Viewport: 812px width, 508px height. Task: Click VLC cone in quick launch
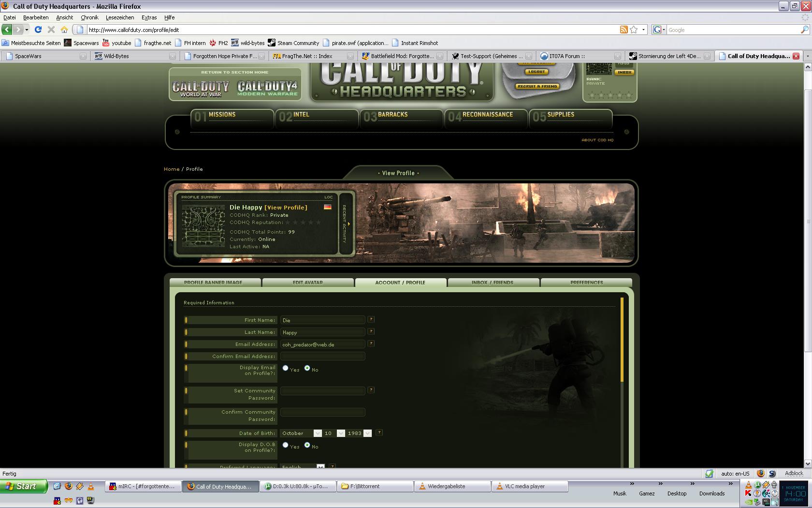90,486
